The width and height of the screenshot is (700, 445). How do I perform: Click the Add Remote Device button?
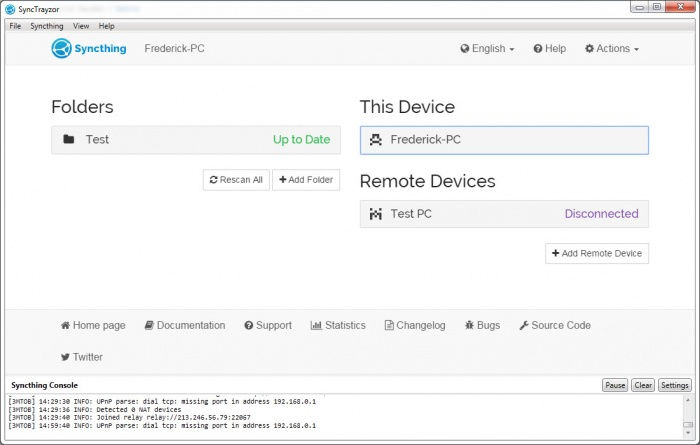coord(597,254)
